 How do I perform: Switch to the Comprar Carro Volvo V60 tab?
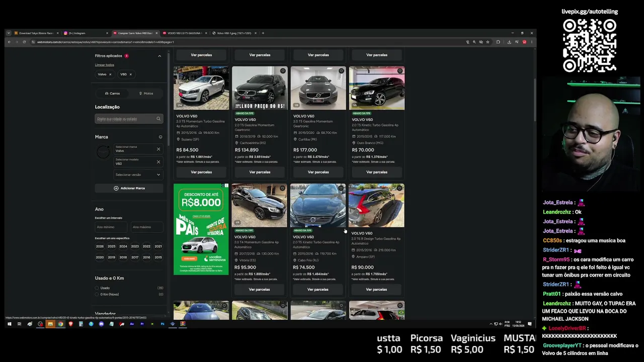[135, 33]
